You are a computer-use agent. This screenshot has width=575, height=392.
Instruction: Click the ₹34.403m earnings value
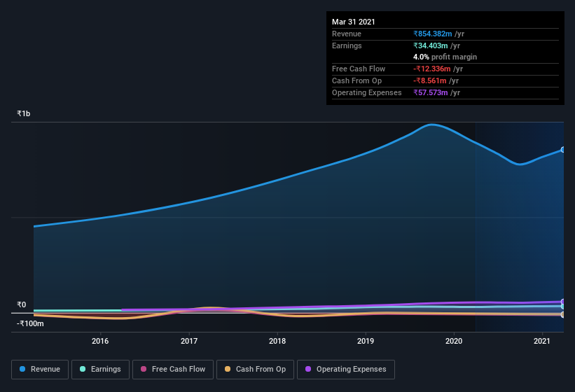tap(431, 45)
